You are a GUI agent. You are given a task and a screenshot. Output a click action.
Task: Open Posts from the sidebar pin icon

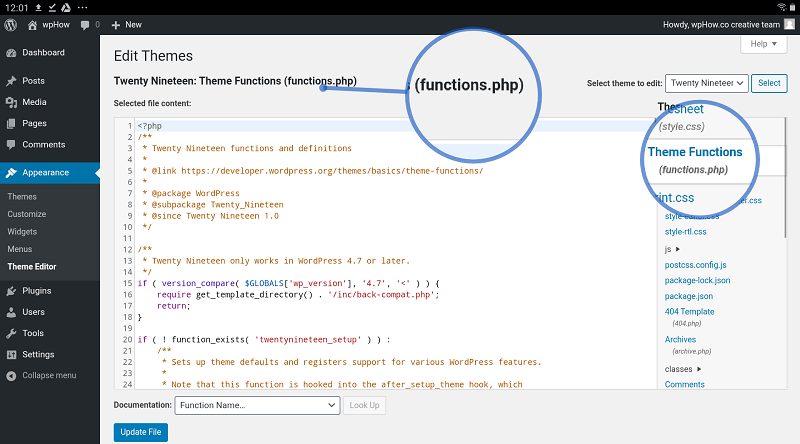(11, 81)
